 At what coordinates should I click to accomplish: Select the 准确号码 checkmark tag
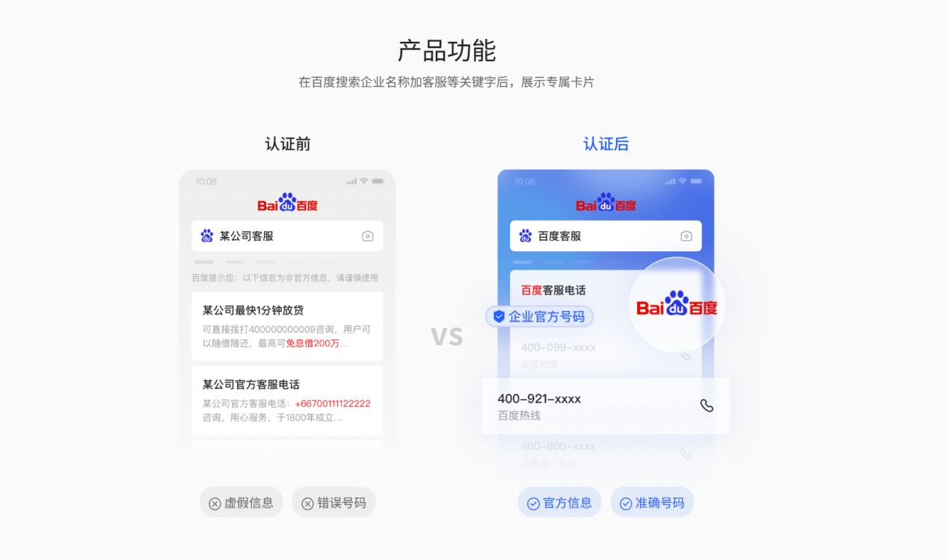coord(652,502)
